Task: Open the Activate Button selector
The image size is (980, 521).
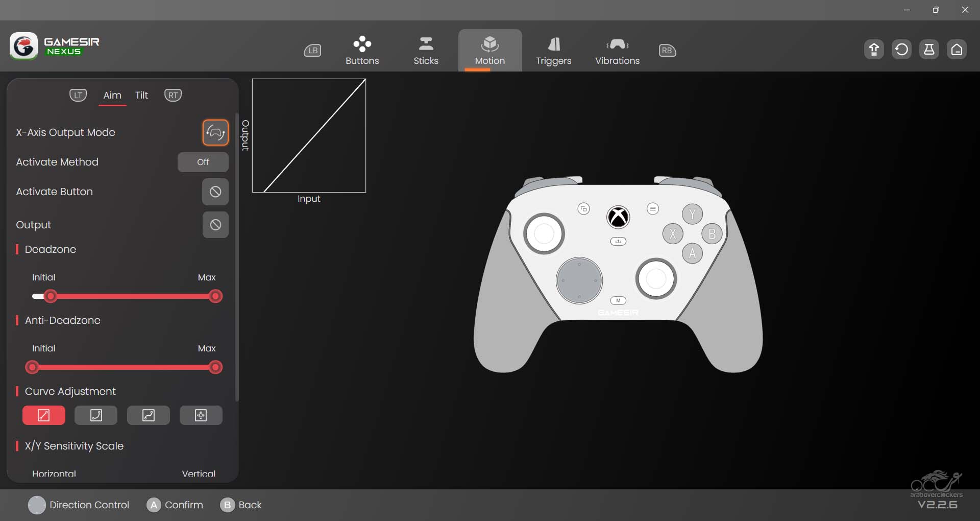Action: (x=215, y=192)
